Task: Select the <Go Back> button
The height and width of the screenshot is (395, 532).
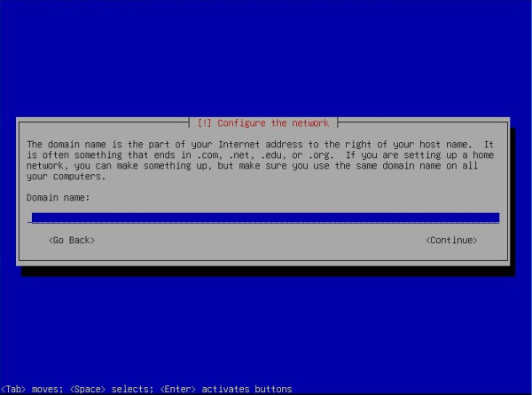Action: click(x=72, y=241)
